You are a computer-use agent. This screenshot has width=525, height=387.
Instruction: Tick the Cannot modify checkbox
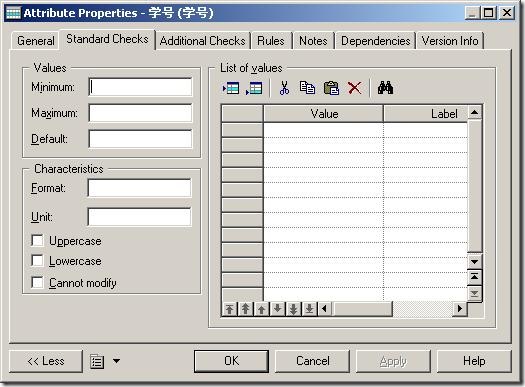pyautogui.click(x=37, y=282)
